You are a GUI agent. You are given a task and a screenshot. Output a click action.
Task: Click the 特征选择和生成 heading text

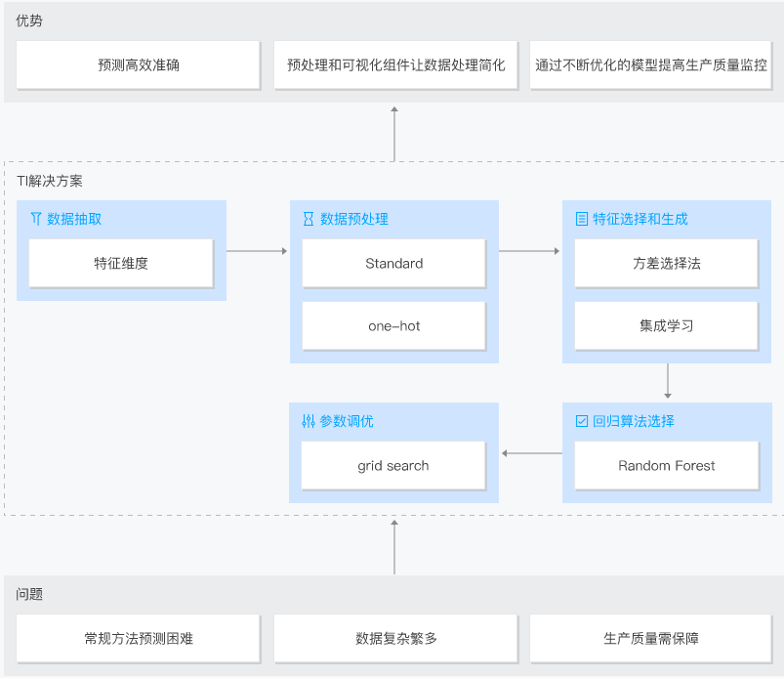click(x=640, y=219)
